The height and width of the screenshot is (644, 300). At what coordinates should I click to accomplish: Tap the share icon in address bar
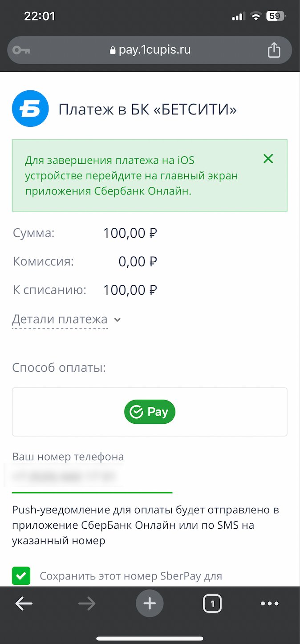pos(274,50)
